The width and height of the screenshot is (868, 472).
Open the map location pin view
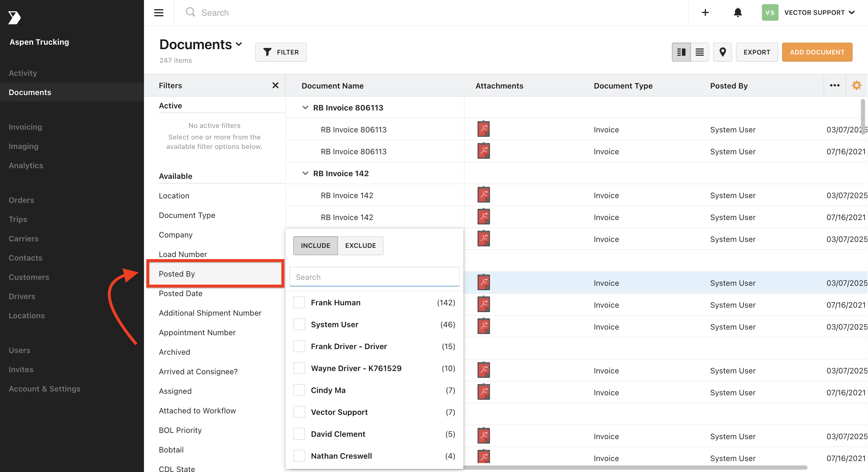723,52
